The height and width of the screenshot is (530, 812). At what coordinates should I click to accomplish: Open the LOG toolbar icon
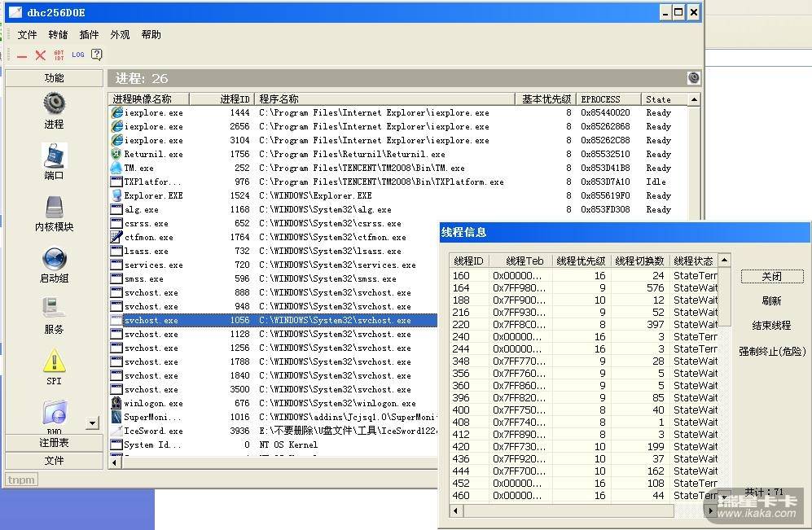tap(77, 55)
